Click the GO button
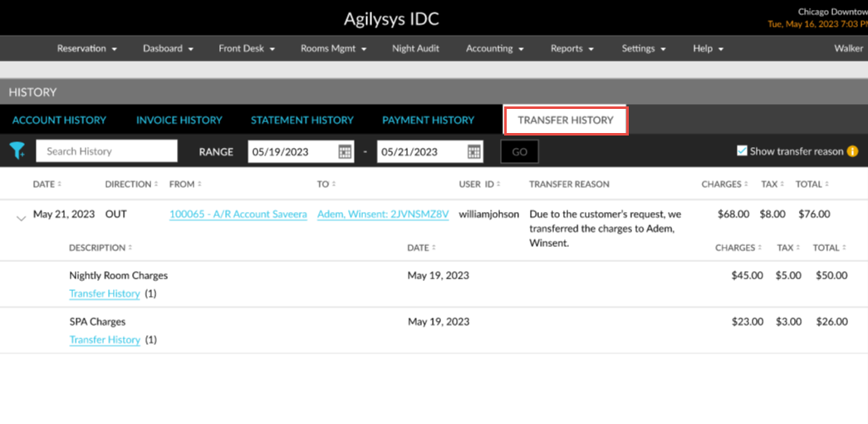This screenshot has width=868, height=424. pyautogui.click(x=519, y=152)
